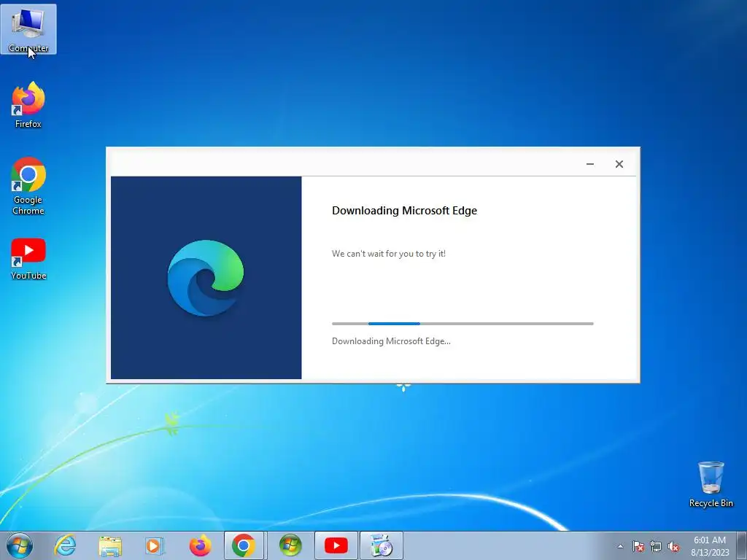Viewport: 747px width, 560px height.
Task: Open Windows Explorer from taskbar
Action: (110, 545)
